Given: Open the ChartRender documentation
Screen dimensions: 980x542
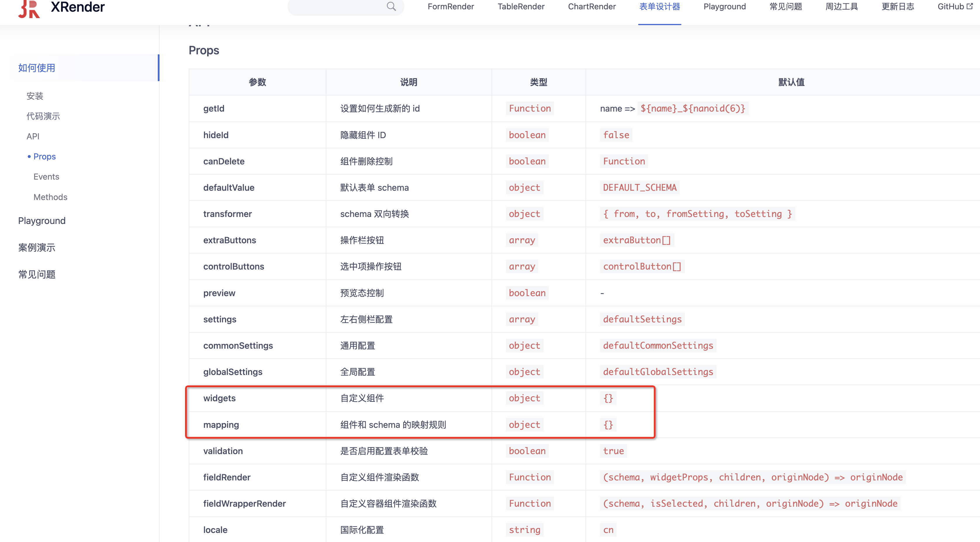Looking at the screenshot, I should (592, 6).
